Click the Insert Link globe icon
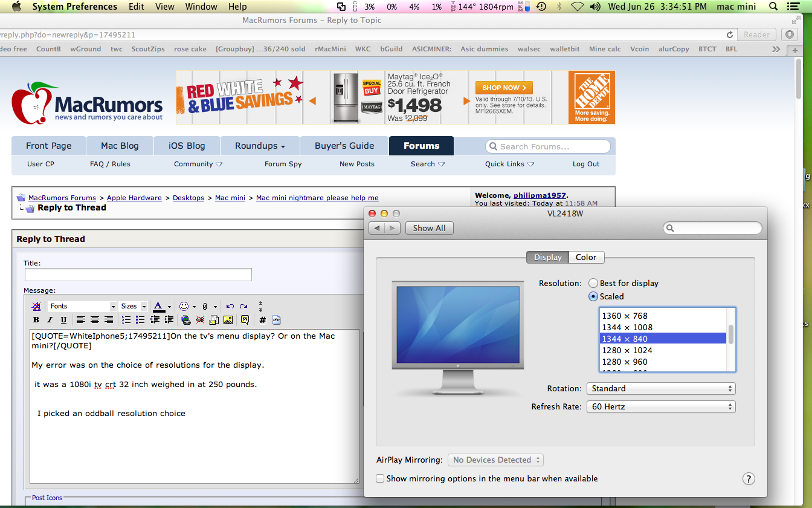Viewport: 812px width, 508px height. (186, 320)
